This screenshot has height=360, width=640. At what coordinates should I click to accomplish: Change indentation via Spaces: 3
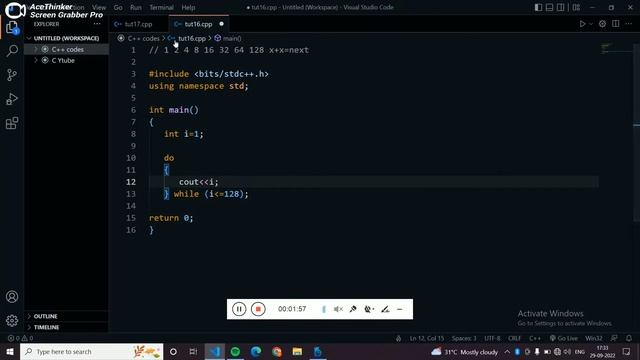click(x=464, y=338)
